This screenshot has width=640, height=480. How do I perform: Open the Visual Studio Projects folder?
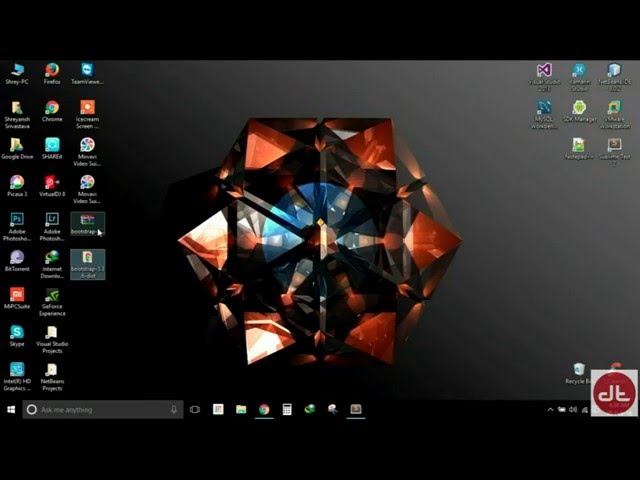click(x=52, y=340)
